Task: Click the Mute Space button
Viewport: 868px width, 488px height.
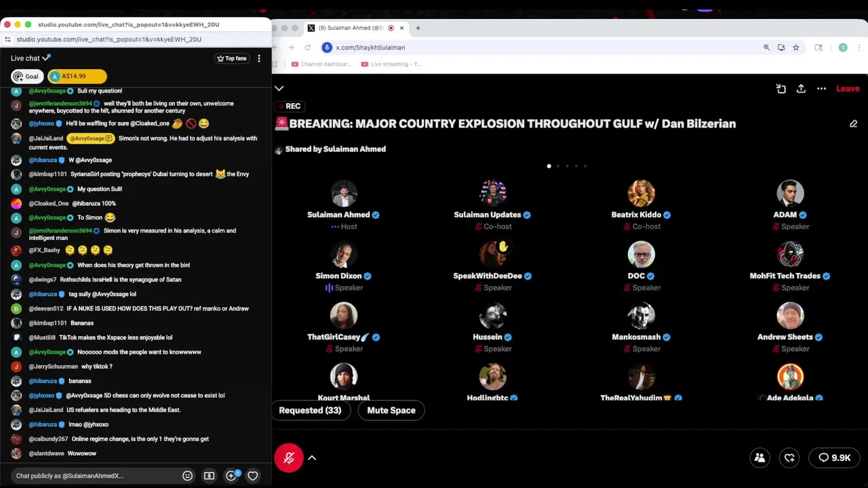Action: tap(391, 410)
